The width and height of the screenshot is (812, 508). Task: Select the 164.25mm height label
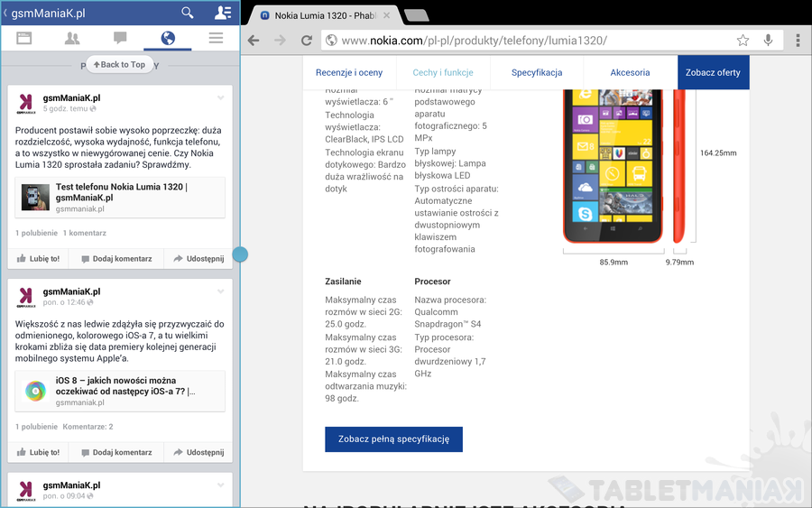tap(718, 152)
